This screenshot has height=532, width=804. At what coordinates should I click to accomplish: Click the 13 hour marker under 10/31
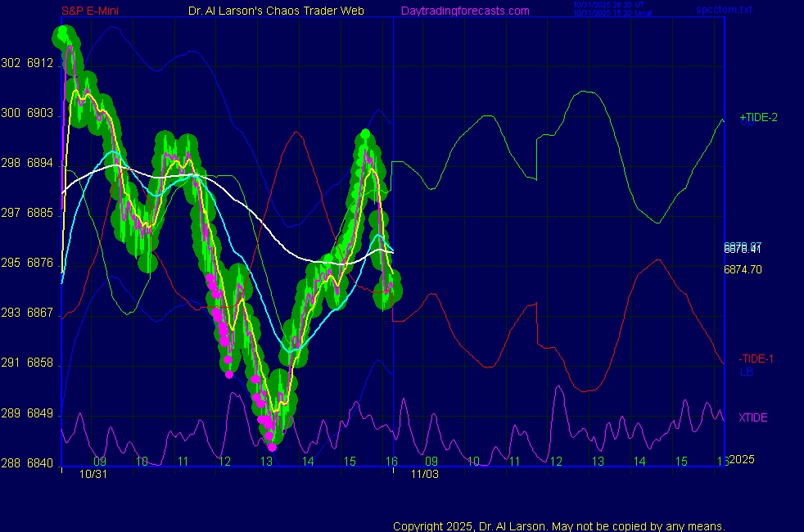266,462
